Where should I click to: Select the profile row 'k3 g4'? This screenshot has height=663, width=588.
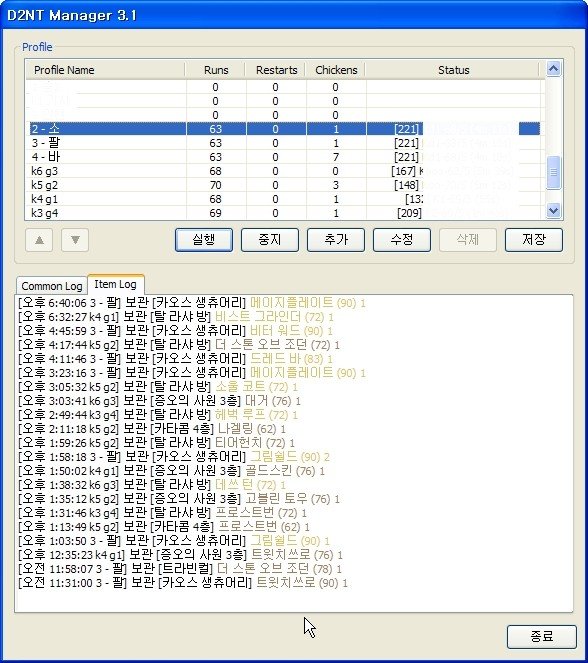point(283,213)
